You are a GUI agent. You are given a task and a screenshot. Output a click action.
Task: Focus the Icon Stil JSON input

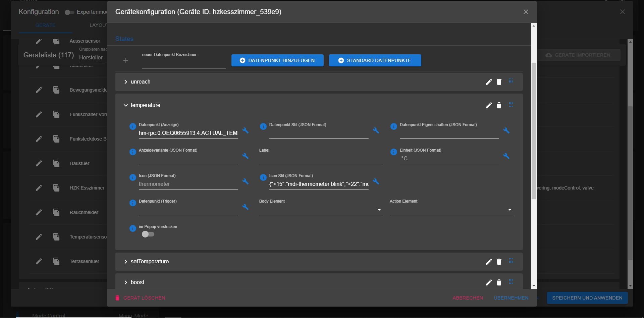click(319, 184)
